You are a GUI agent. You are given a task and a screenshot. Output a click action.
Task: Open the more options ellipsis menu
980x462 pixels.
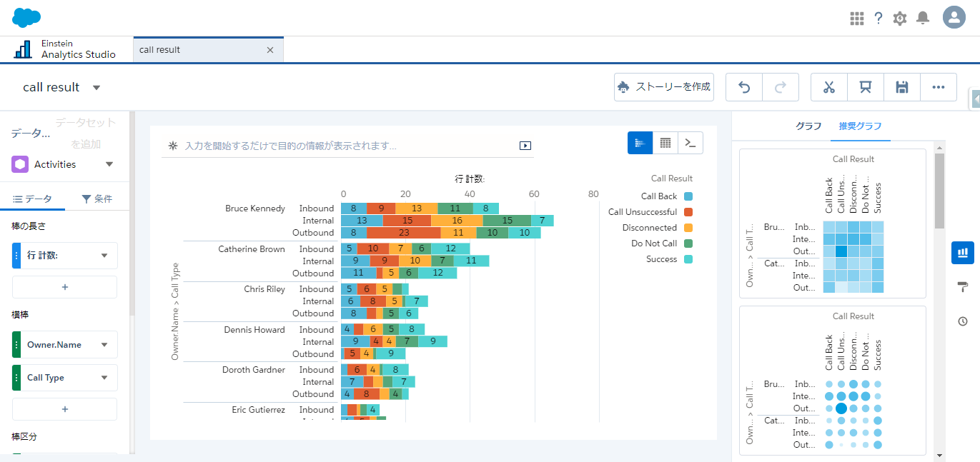coord(939,87)
